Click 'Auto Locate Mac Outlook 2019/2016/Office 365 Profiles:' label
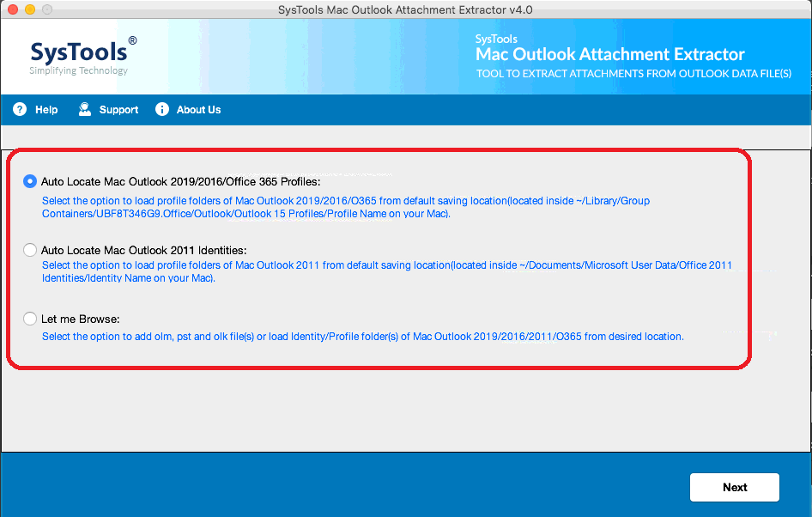Viewport: 812px width, 517px height. click(x=181, y=182)
